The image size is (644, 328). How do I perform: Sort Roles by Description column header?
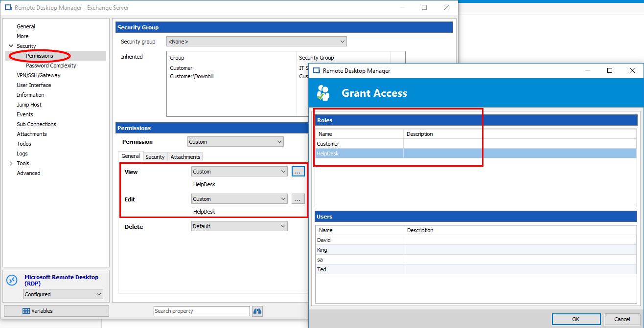pos(520,134)
